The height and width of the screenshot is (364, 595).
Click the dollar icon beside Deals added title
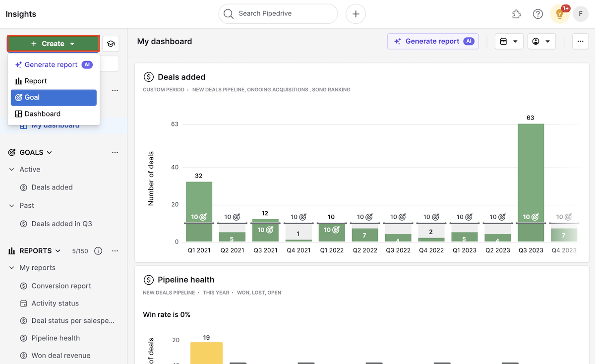tap(148, 77)
